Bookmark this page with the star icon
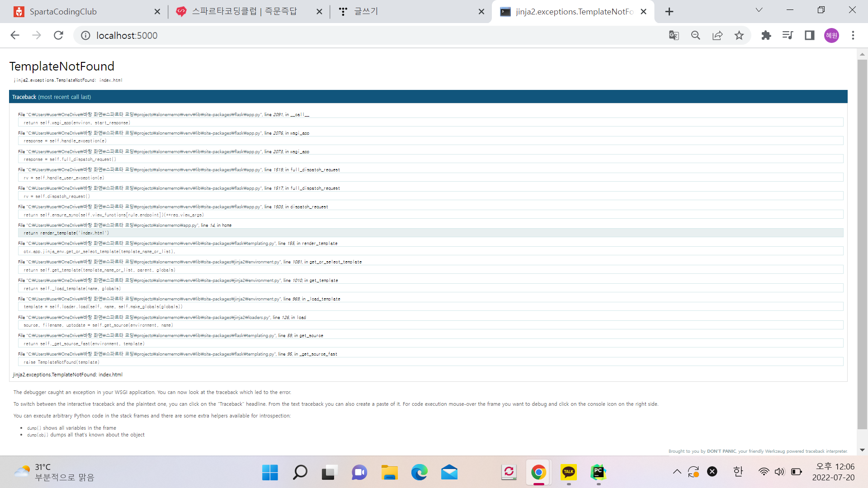Screen dimensions: 868x488 click(x=739, y=35)
